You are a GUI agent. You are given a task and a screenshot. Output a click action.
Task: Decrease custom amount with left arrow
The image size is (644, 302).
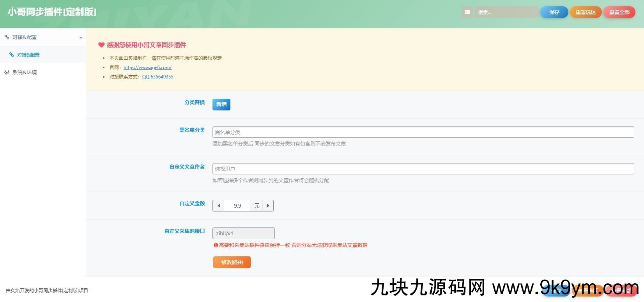(218, 206)
